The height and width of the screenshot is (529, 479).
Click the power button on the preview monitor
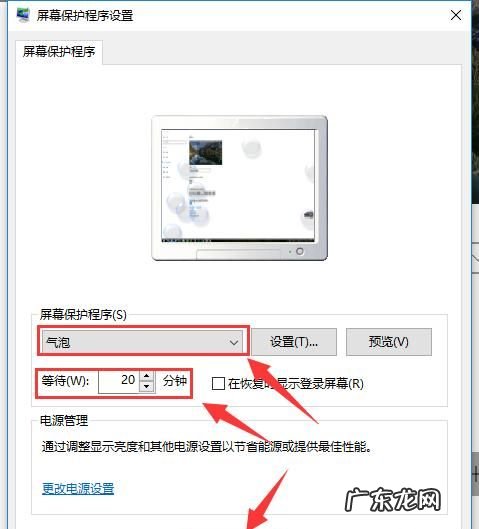(300, 251)
